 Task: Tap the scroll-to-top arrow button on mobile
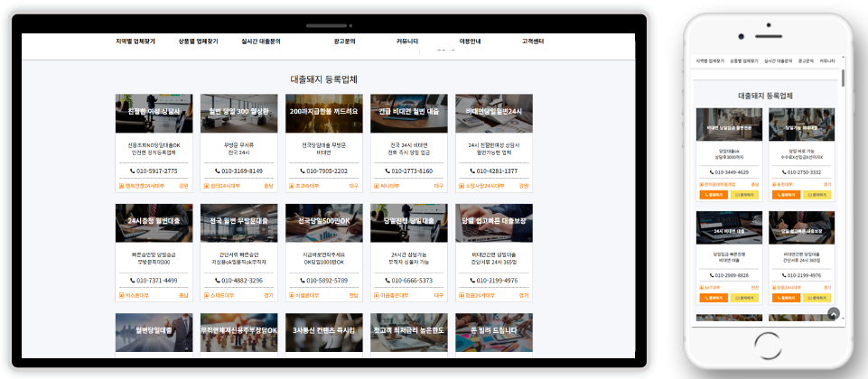click(x=834, y=313)
